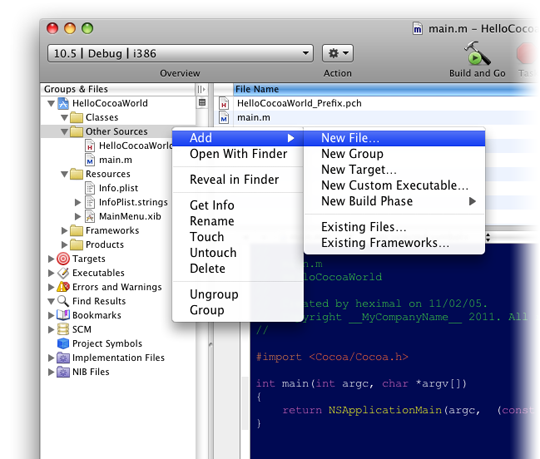This screenshot has width=540, height=459.
Task: Choose Reveal in Finder
Action: pos(238,180)
